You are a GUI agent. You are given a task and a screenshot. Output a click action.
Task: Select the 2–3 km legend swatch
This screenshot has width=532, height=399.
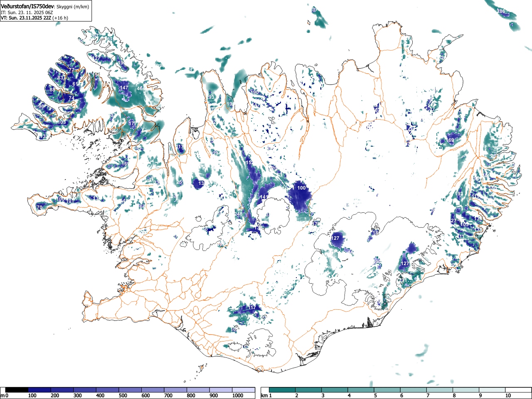click(309, 390)
